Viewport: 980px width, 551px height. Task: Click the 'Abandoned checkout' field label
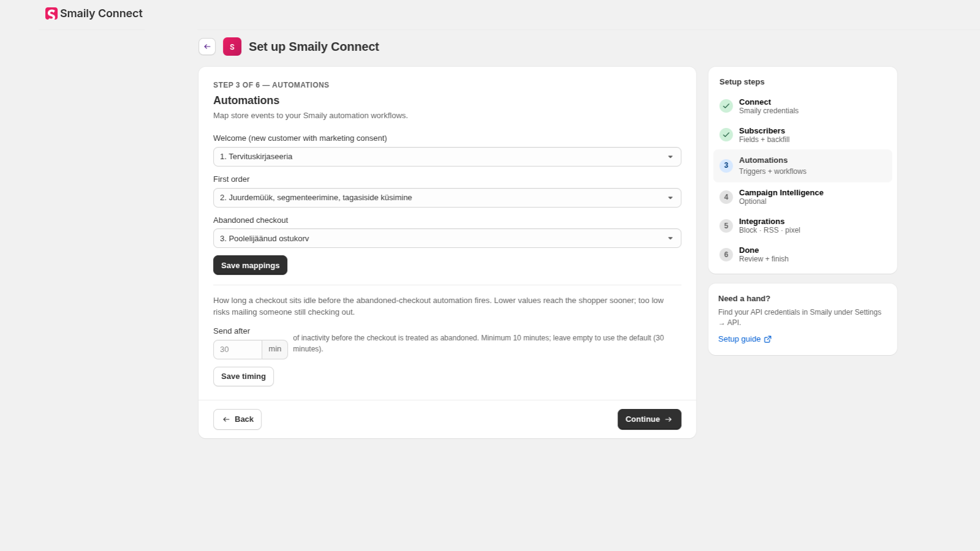coord(251,220)
